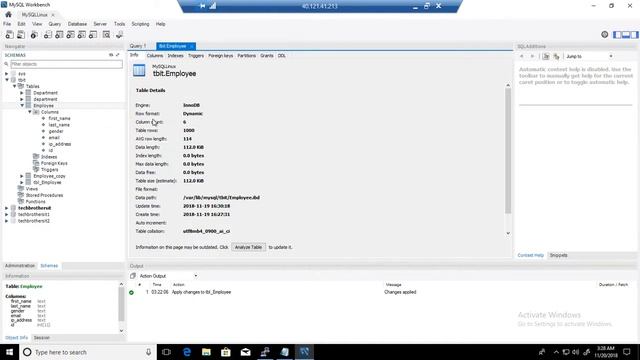Click the create new schema toolbar icon

(x=48, y=35)
